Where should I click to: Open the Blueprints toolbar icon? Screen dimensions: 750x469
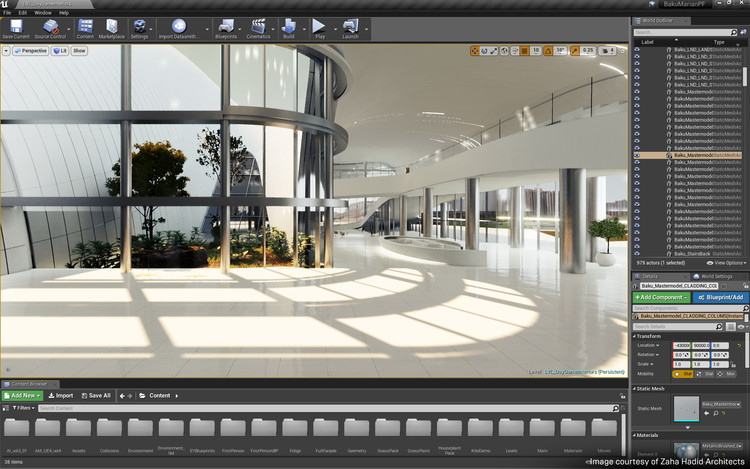click(x=226, y=25)
